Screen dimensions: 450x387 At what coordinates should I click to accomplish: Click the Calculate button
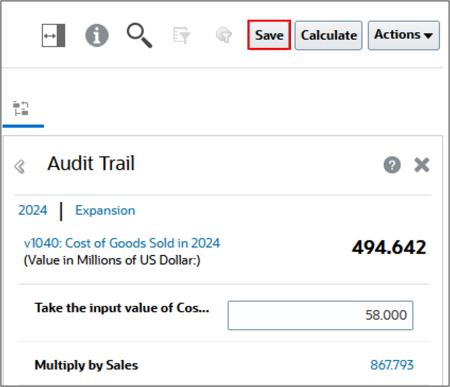(x=328, y=35)
